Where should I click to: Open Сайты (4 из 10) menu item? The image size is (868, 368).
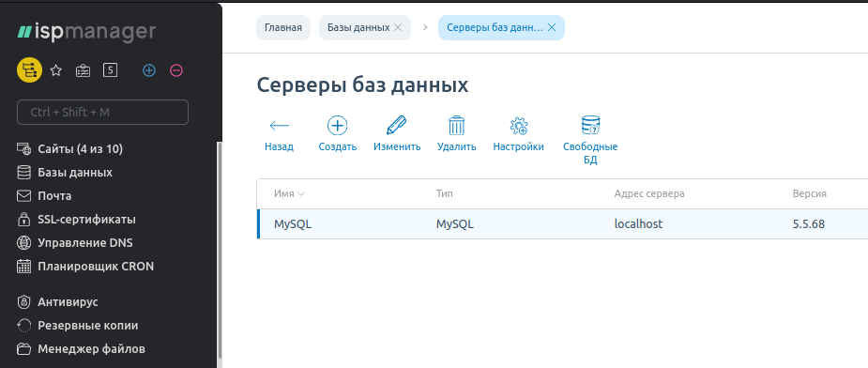tap(81, 149)
